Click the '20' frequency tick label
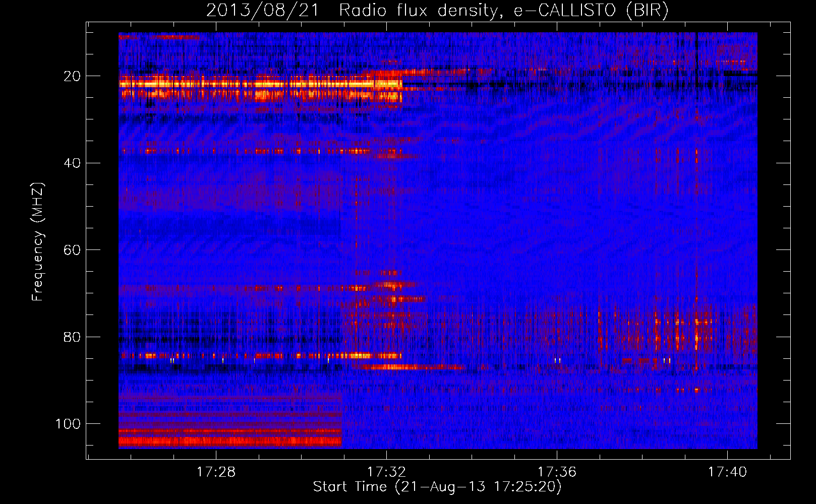Screen dimensions: 816x504 (72, 76)
